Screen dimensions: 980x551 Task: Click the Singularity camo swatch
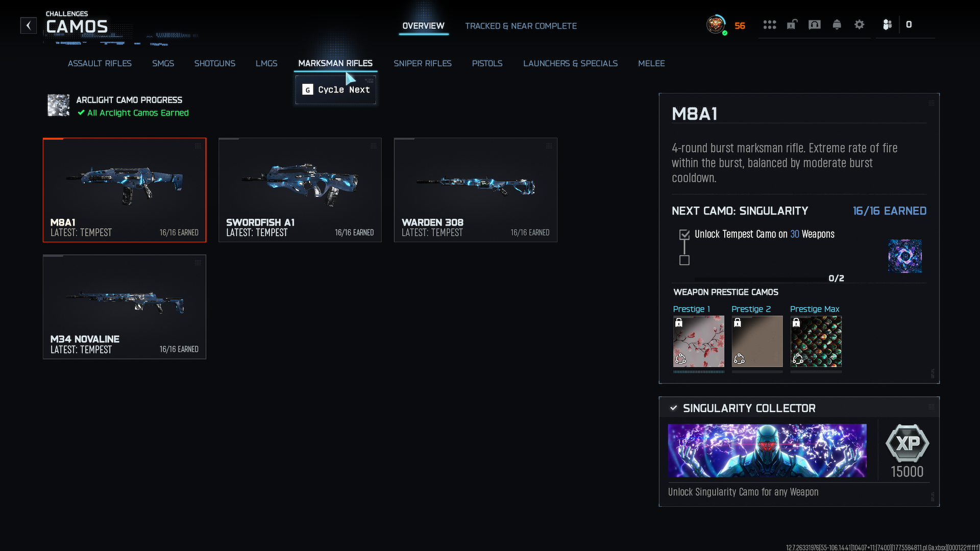pyautogui.click(x=904, y=256)
